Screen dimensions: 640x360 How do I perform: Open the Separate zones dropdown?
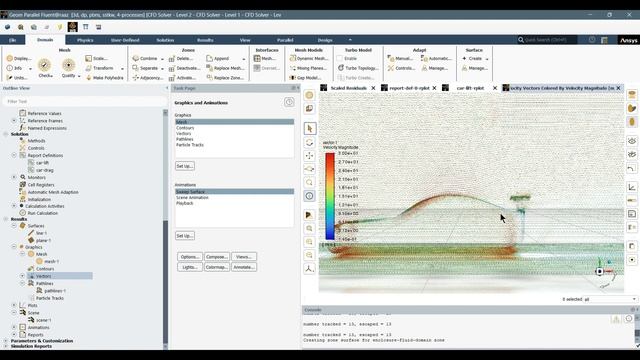point(162,69)
